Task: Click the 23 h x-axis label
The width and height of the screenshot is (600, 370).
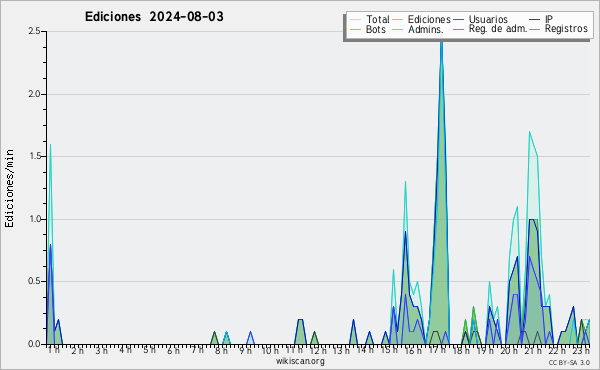Action: [x=581, y=350]
